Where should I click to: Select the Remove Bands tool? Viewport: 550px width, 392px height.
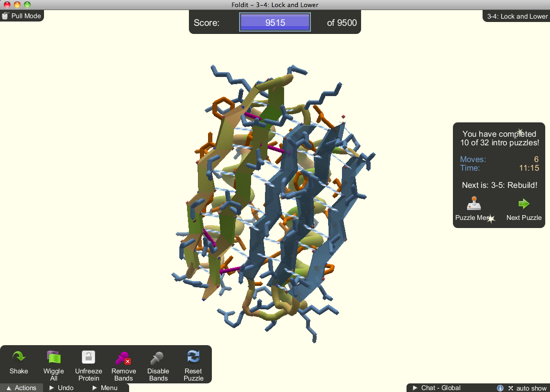[x=123, y=357]
